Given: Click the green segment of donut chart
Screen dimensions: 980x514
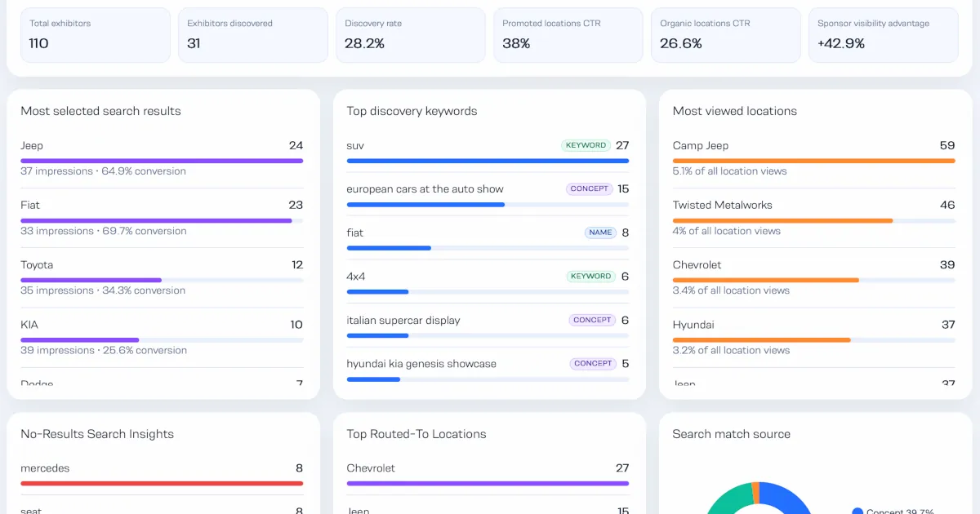Looking at the screenshot, I should (x=728, y=499).
